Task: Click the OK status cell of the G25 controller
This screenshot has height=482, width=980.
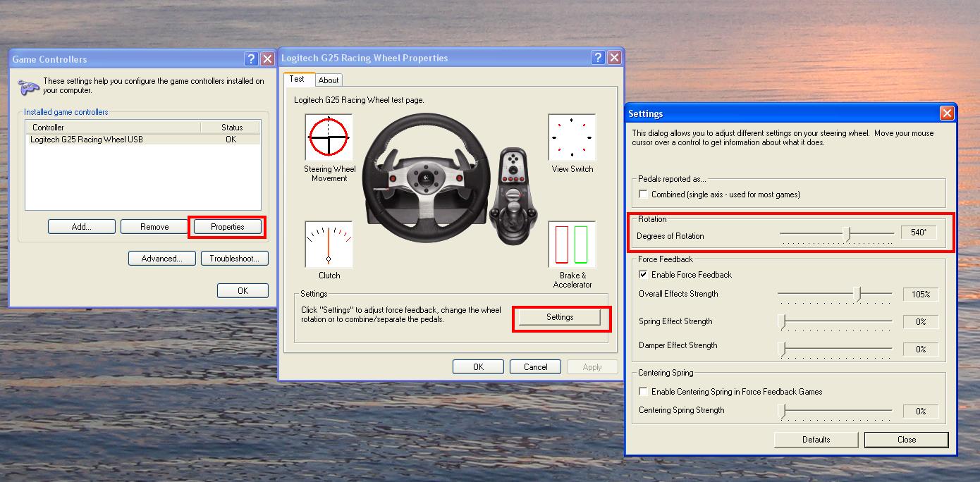Action: click(231, 140)
